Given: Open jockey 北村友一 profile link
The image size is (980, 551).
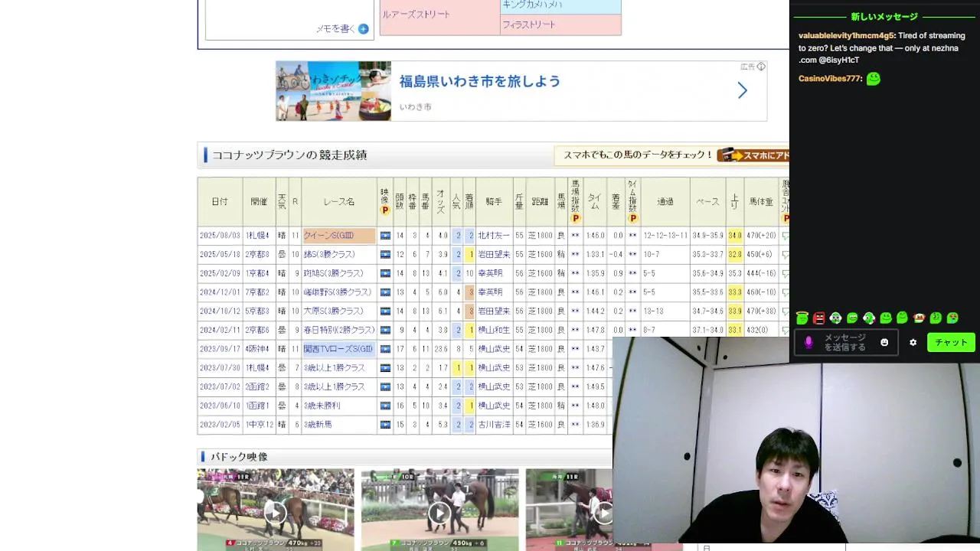Looking at the screenshot, I should (x=494, y=236).
